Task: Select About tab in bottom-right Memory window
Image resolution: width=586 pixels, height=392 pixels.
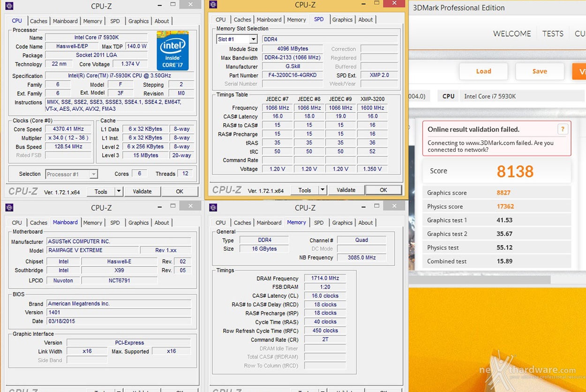Action: pyautogui.click(x=366, y=223)
